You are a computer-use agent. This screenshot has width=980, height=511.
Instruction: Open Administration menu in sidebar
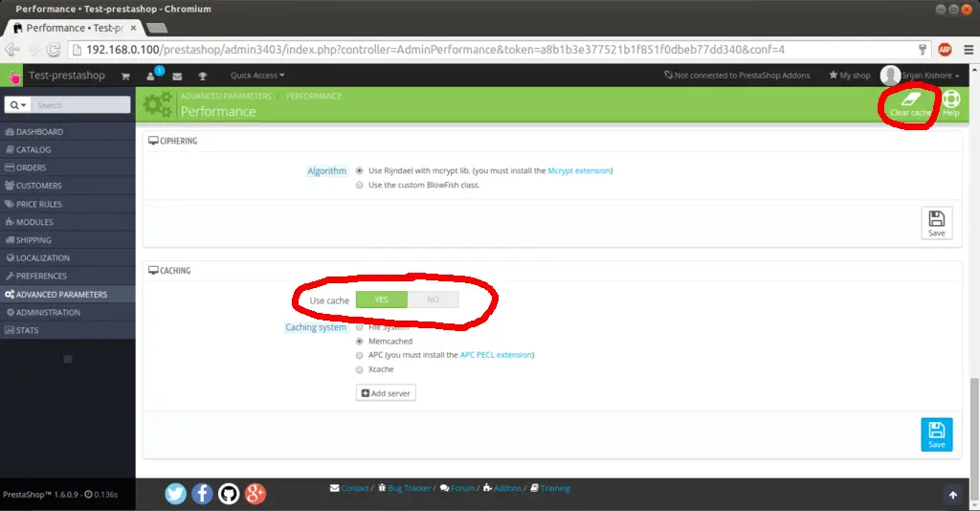(68, 312)
